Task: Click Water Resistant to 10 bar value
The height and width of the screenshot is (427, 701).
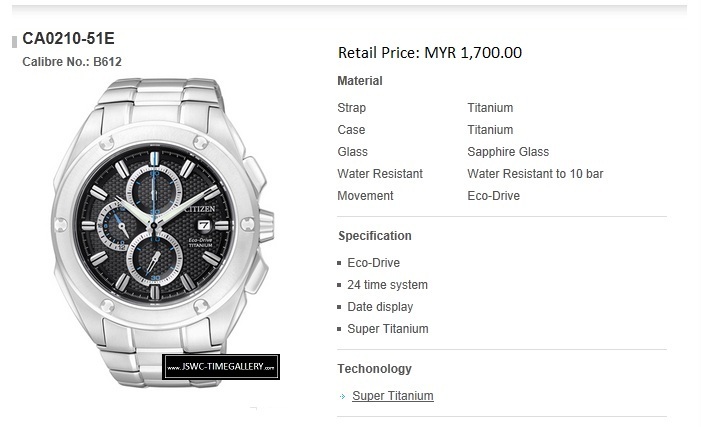Action: [x=535, y=174]
